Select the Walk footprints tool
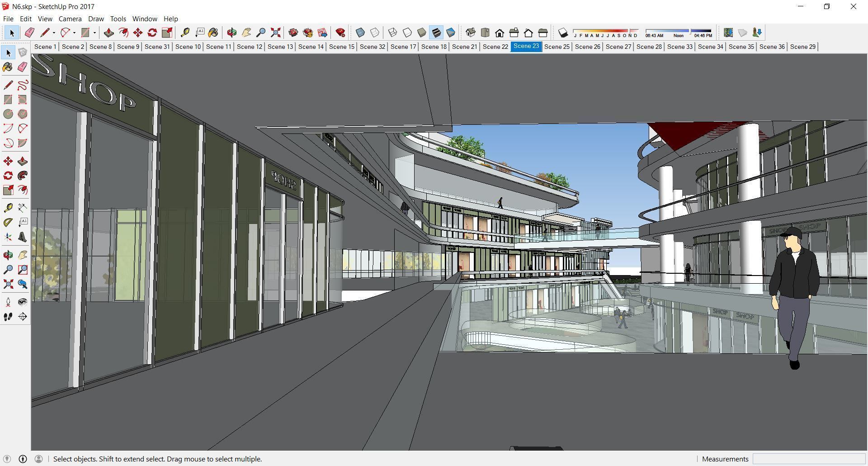 click(x=8, y=317)
